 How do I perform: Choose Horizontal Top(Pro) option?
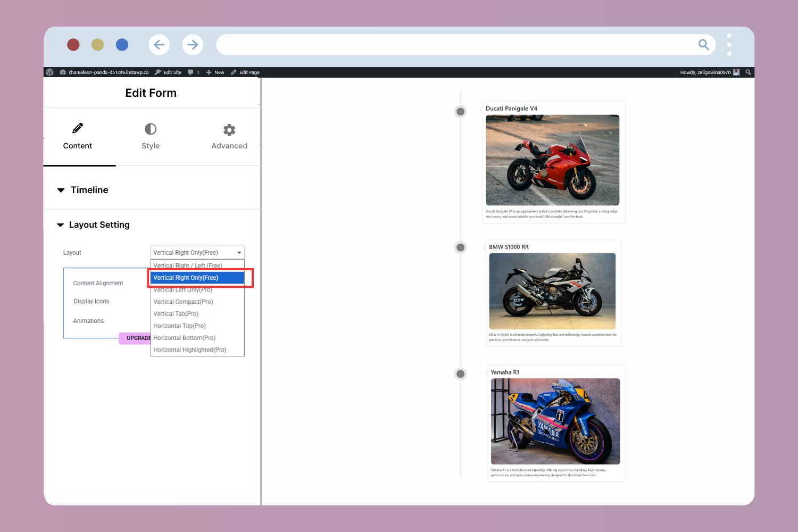tap(197, 326)
